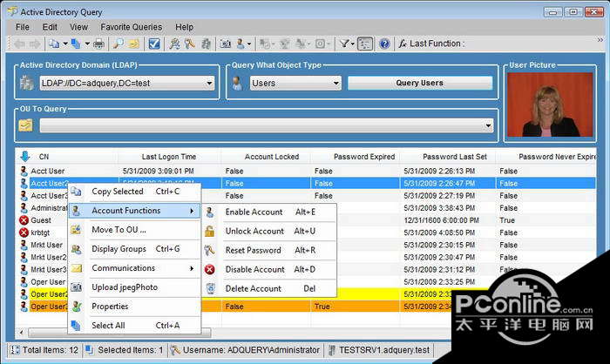
Task: Click the camera photo toolbar icon
Action: [225, 44]
